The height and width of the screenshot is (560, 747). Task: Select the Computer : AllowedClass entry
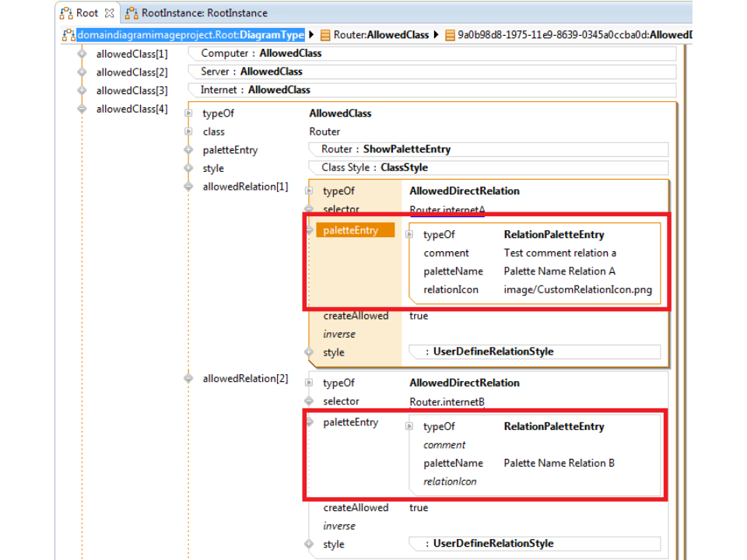[261, 54]
